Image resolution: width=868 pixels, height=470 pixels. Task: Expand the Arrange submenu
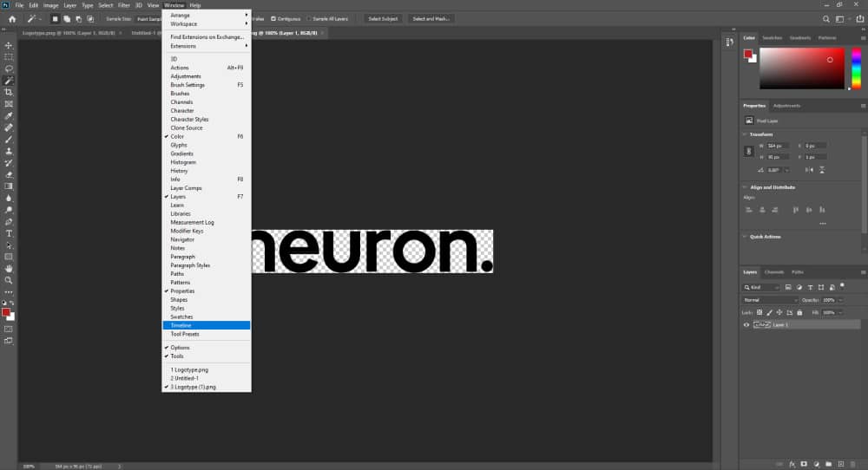207,15
